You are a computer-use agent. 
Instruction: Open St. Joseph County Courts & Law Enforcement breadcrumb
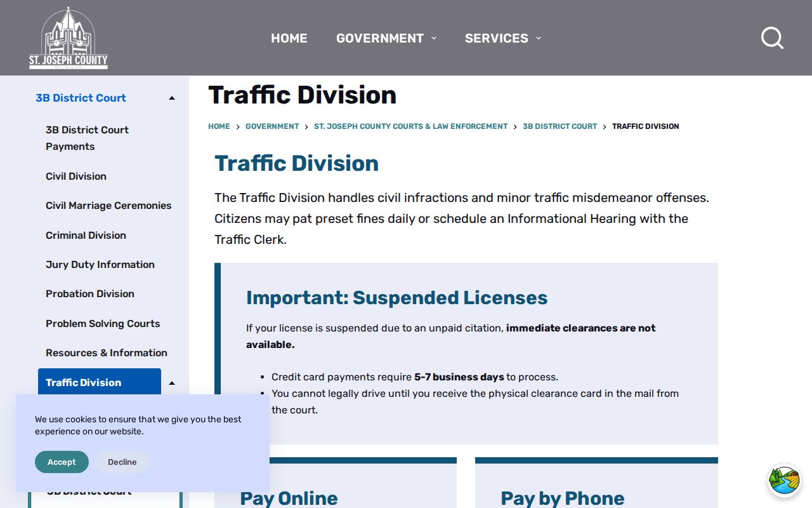coord(410,126)
